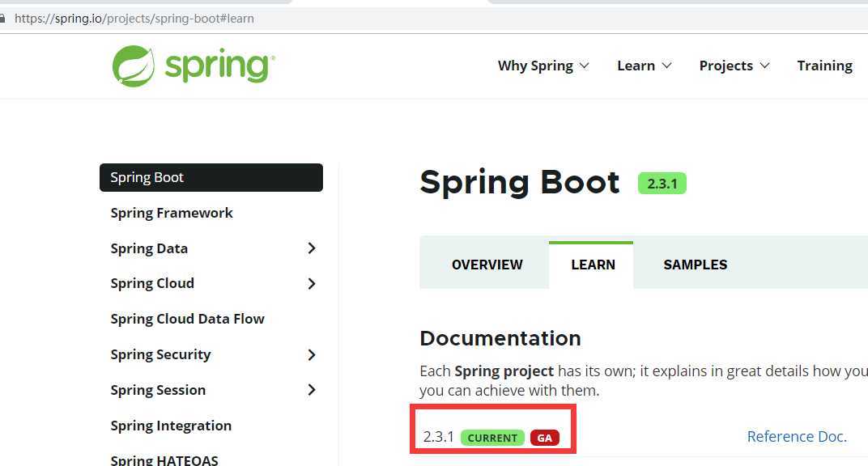868x466 pixels.
Task: Click the browser address bar URL
Action: pyautogui.click(x=134, y=19)
